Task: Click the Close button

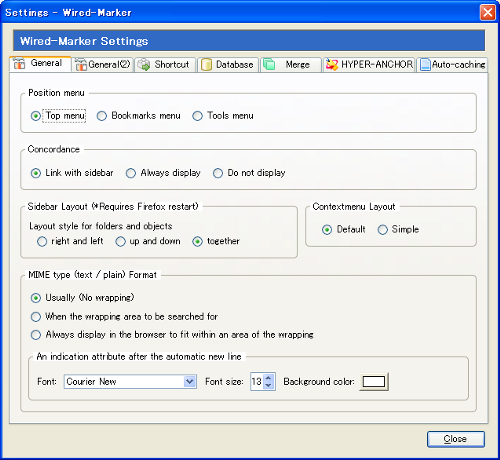Action: pyautogui.click(x=456, y=439)
